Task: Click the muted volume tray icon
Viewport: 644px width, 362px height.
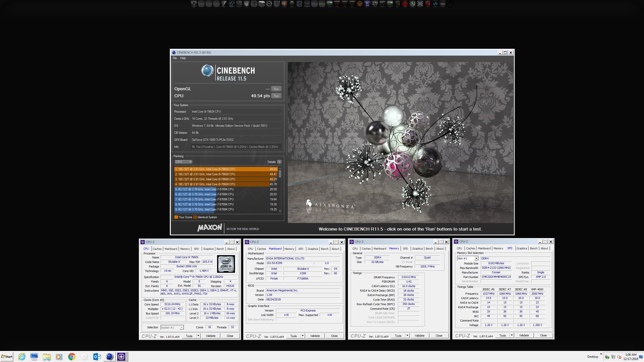Action: (x=619, y=357)
